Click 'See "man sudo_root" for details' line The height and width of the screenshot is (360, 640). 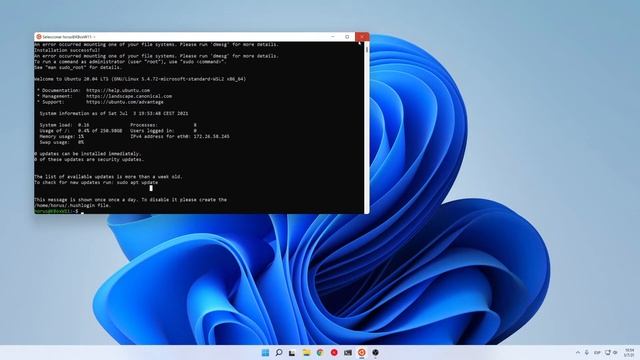click(78, 67)
